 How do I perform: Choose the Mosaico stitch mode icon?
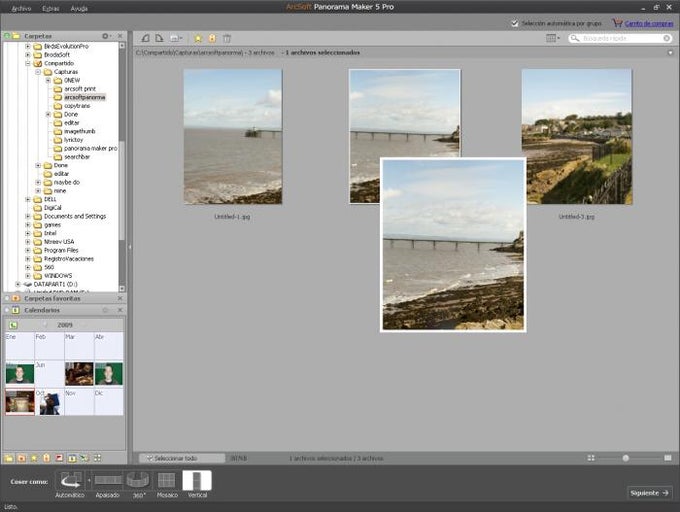(167, 480)
